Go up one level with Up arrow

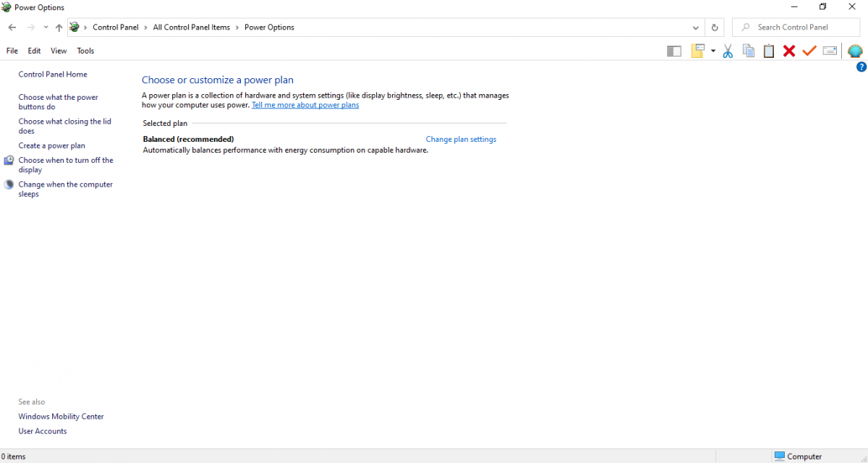59,27
